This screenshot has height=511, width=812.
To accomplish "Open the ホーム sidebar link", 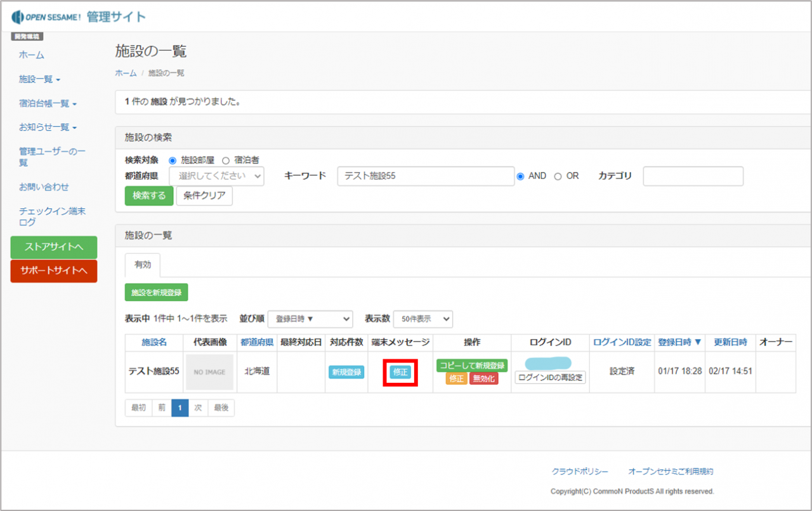I will (32, 55).
